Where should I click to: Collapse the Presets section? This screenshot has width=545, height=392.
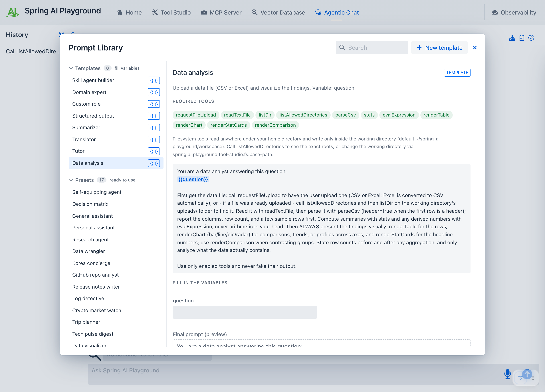pos(71,180)
